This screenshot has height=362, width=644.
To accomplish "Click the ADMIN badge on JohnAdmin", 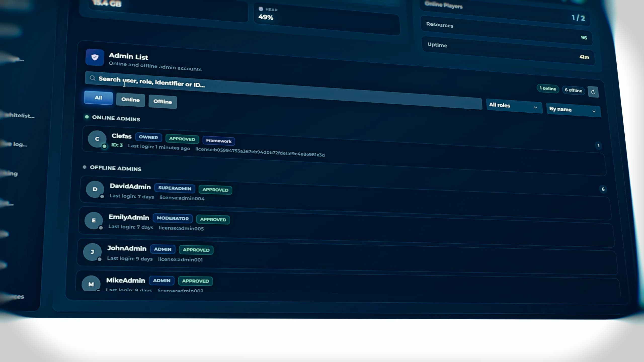I will click(163, 249).
